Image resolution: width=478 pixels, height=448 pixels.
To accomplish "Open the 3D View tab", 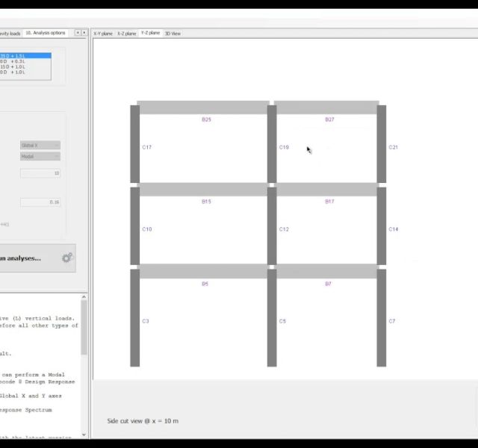I will 173,34.
